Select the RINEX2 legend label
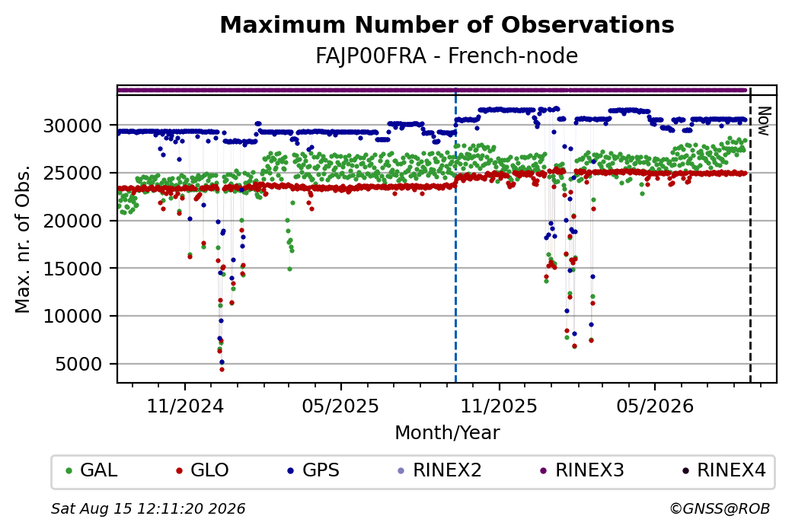 pyautogui.click(x=448, y=470)
